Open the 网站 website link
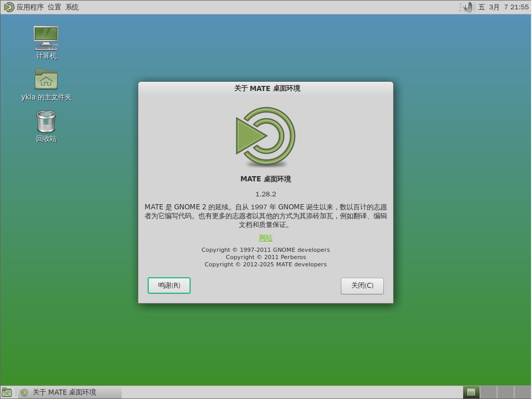The height and width of the screenshot is (399, 532). [x=266, y=238]
